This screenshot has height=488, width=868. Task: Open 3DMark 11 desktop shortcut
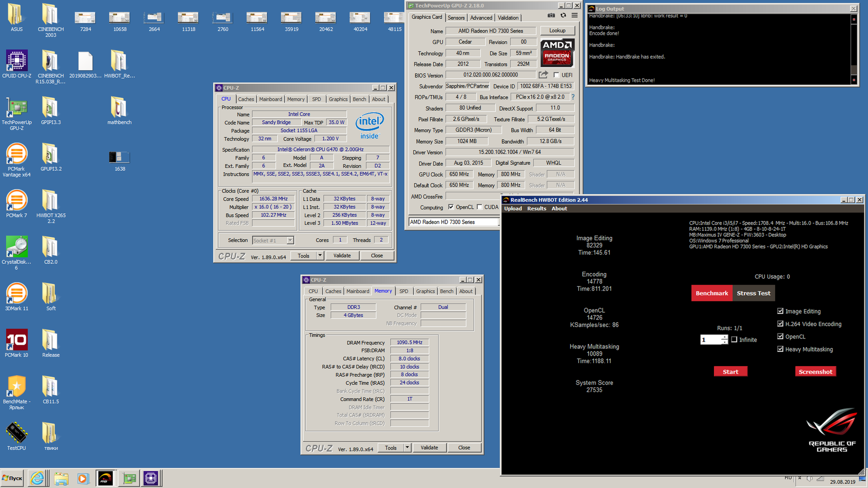[x=17, y=296]
